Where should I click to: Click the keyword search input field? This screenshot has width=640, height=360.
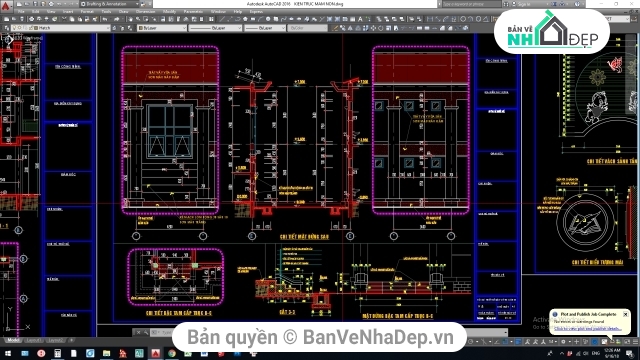(472, 4)
